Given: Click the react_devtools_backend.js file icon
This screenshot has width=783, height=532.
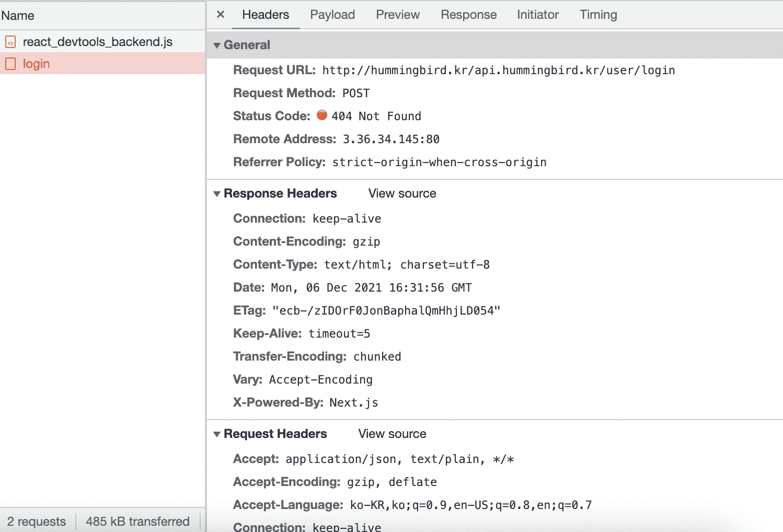Looking at the screenshot, I should click(10, 42).
